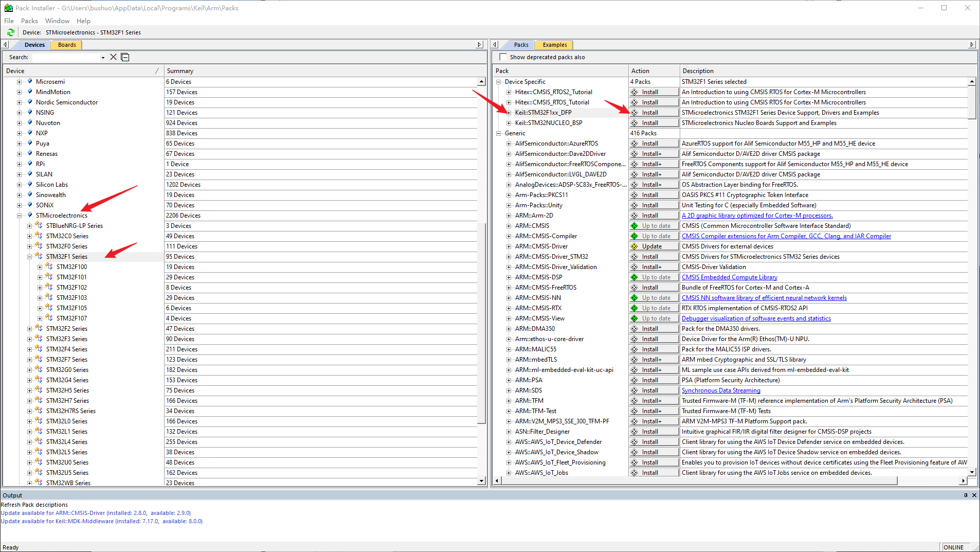
Task: Close the Output panel
Action: (x=974, y=495)
